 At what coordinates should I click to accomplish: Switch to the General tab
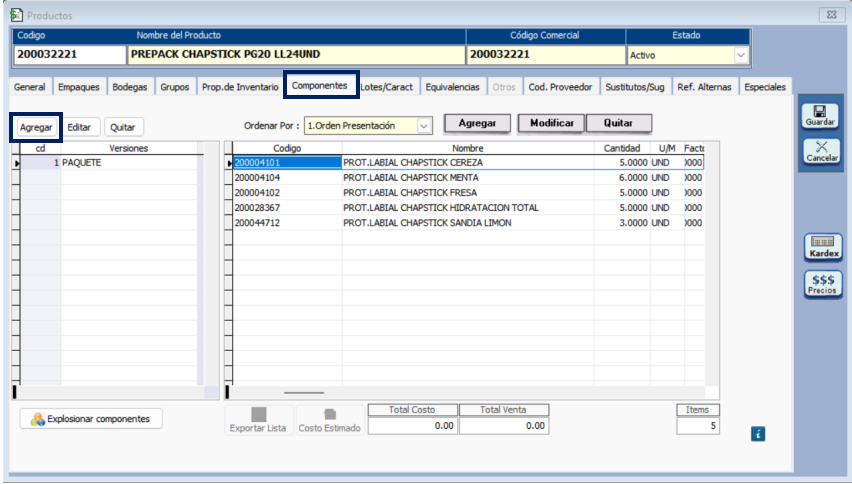[29, 87]
